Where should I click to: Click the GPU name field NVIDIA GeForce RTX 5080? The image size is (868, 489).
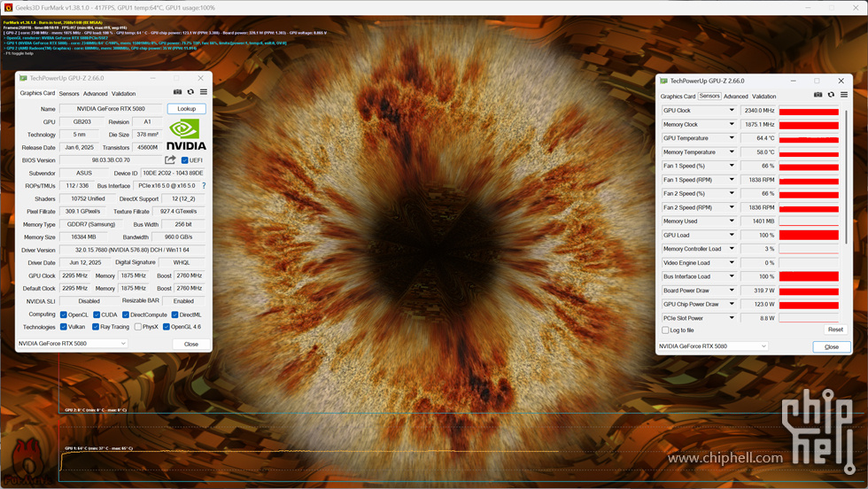(111, 109)
